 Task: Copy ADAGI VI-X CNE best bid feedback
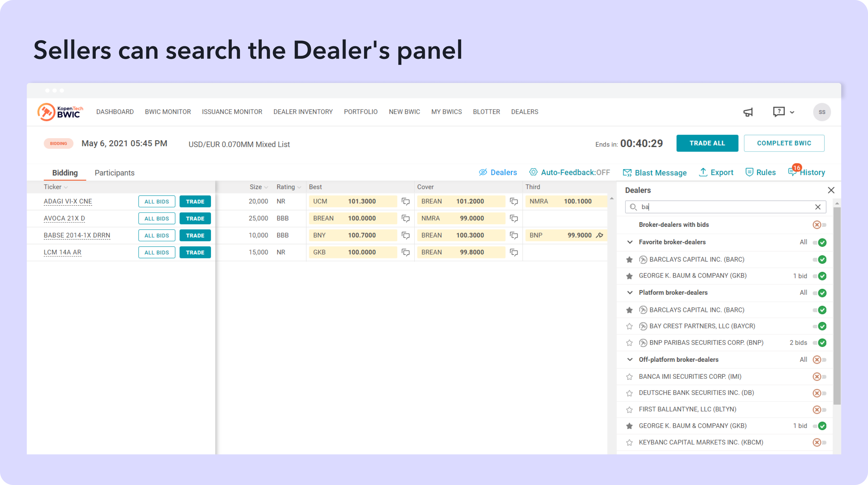[406, 201]
